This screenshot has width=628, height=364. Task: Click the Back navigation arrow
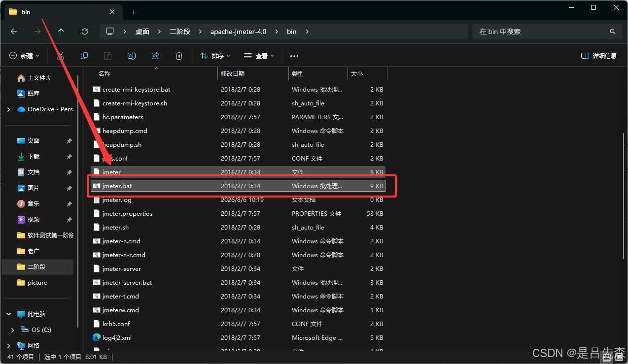[x=14, y=32]
